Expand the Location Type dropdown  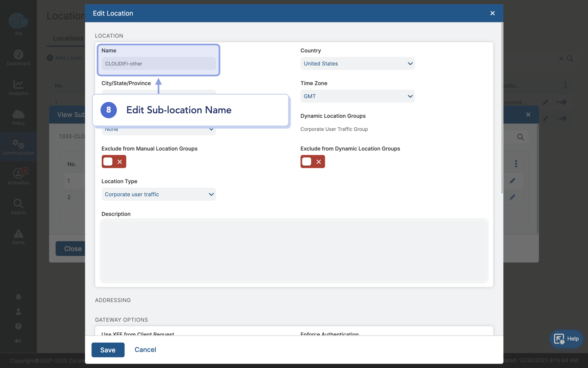[x=158, y=194]
